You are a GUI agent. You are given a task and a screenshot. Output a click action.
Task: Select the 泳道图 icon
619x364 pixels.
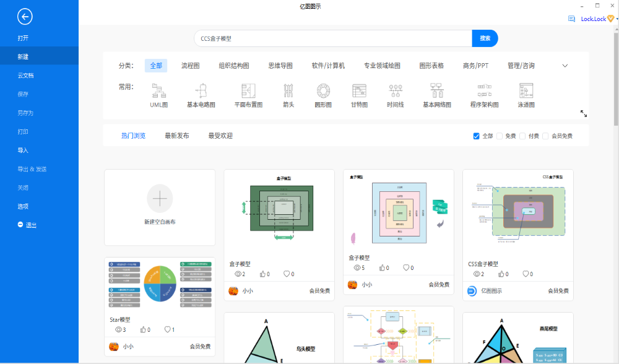(526, 92)
